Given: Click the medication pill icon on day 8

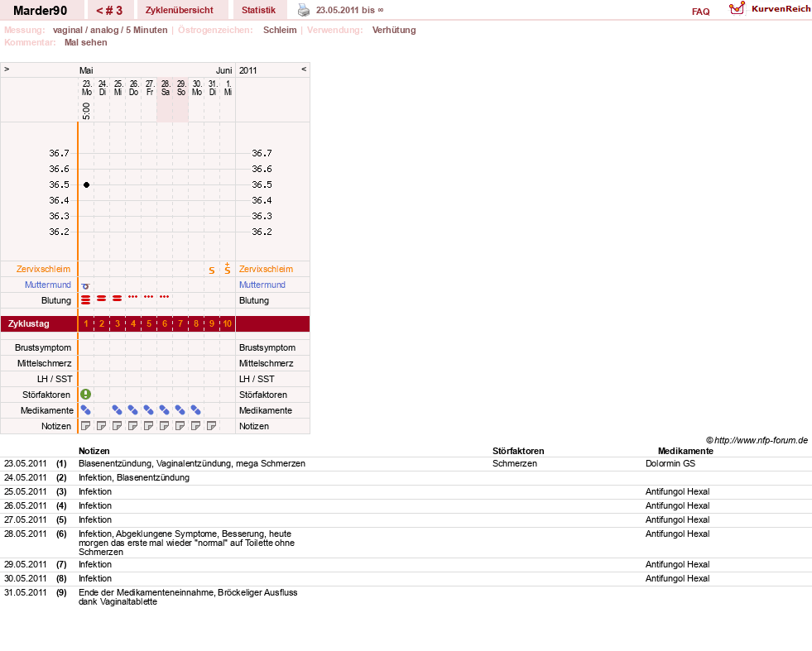Looking at the screenshot, I should point(195,410).
